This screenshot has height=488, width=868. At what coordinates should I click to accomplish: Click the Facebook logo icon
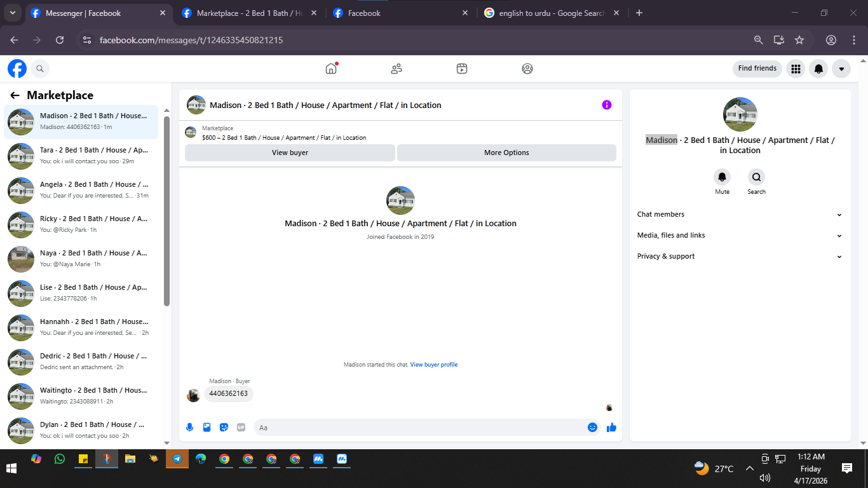17,69
